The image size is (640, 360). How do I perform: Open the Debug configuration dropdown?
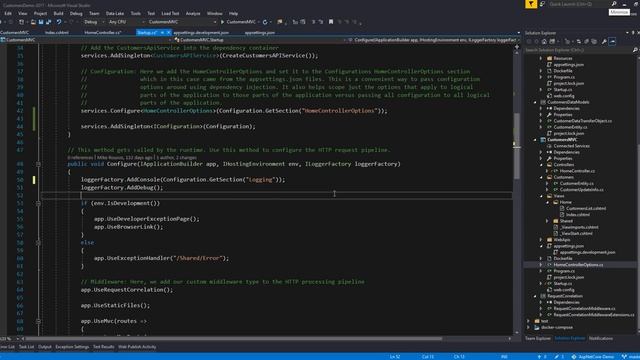point(94,22)
